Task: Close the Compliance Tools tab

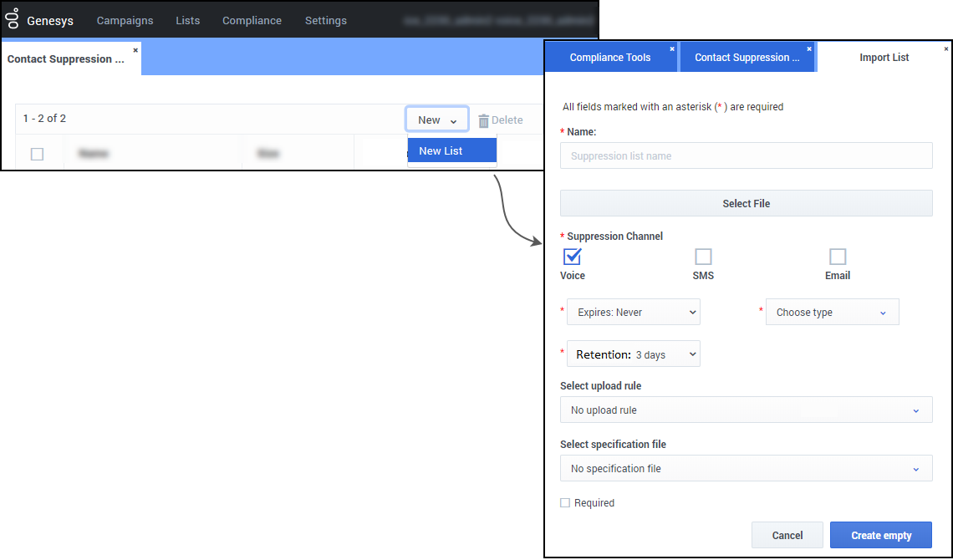Action: pos(671,49)
